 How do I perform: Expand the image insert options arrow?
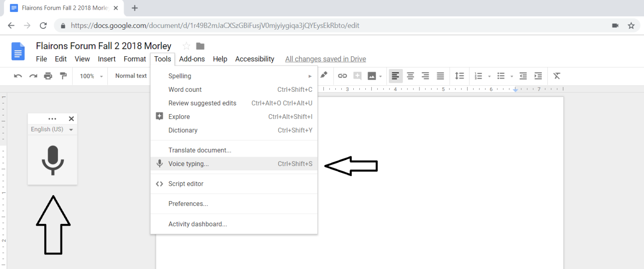point(380,76)
